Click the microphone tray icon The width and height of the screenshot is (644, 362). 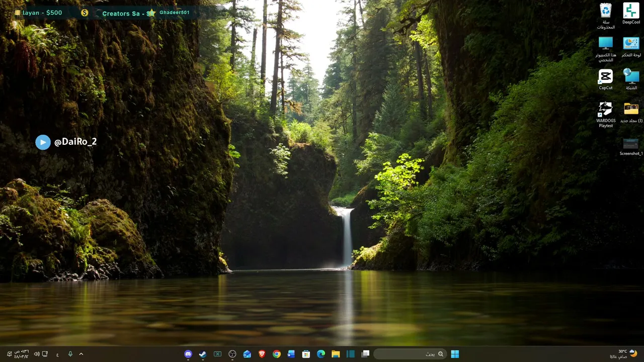tap(70, 354)
